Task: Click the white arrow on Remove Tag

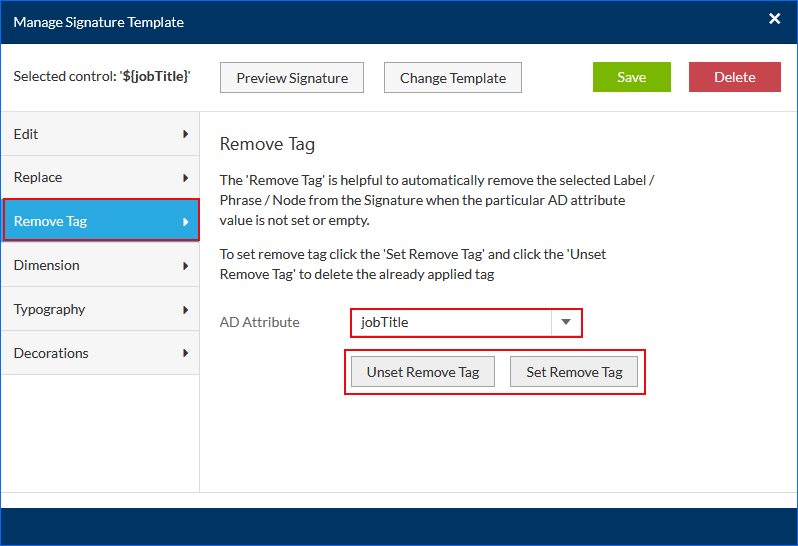Action: 186,222
